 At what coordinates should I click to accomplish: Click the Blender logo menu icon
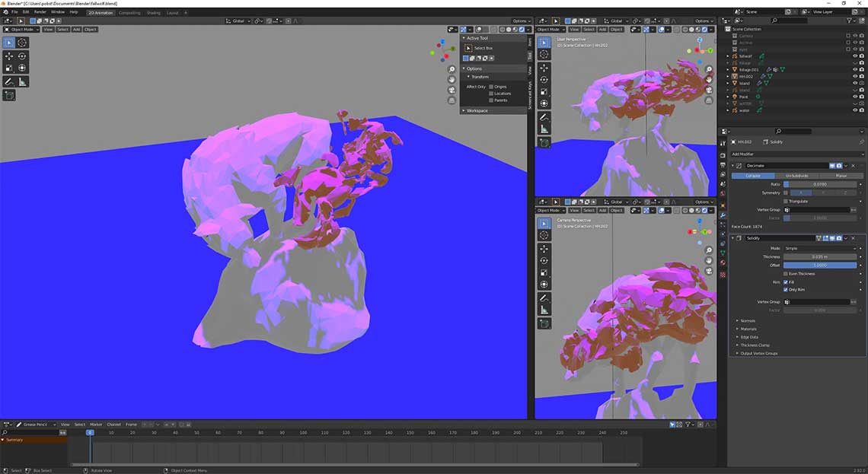[5, 11]
